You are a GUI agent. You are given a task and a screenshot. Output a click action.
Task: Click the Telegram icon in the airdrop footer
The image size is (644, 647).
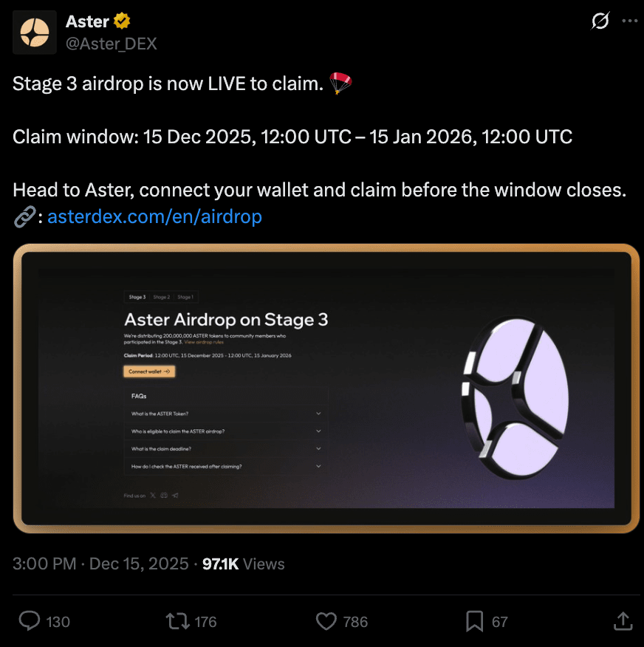coord(174,496)
